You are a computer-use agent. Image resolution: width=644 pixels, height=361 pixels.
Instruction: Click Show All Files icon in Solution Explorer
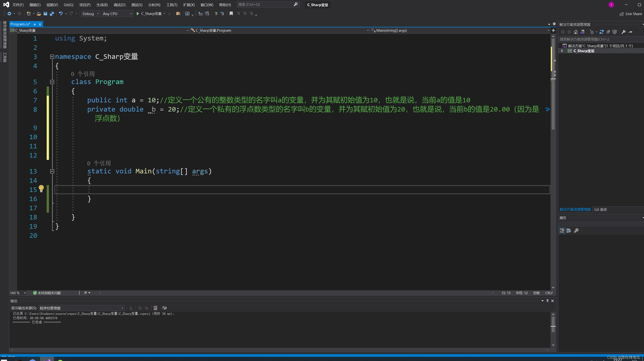(615, 32)
